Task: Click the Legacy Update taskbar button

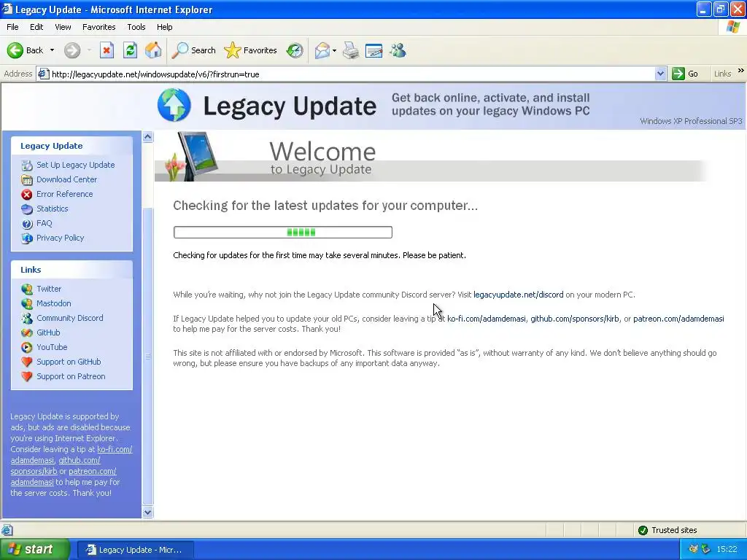Action: click(x=135, y=550)
